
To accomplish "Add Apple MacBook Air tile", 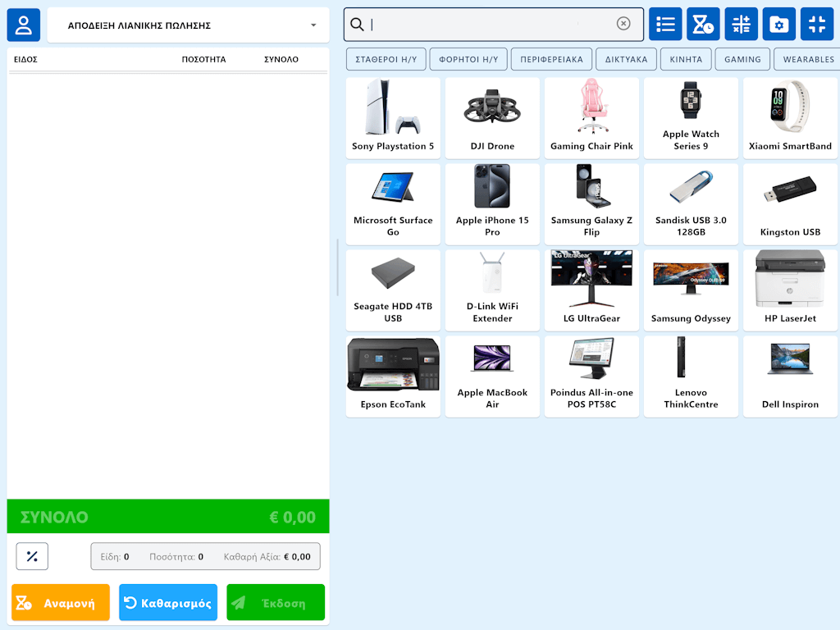I will coord(492,377).
